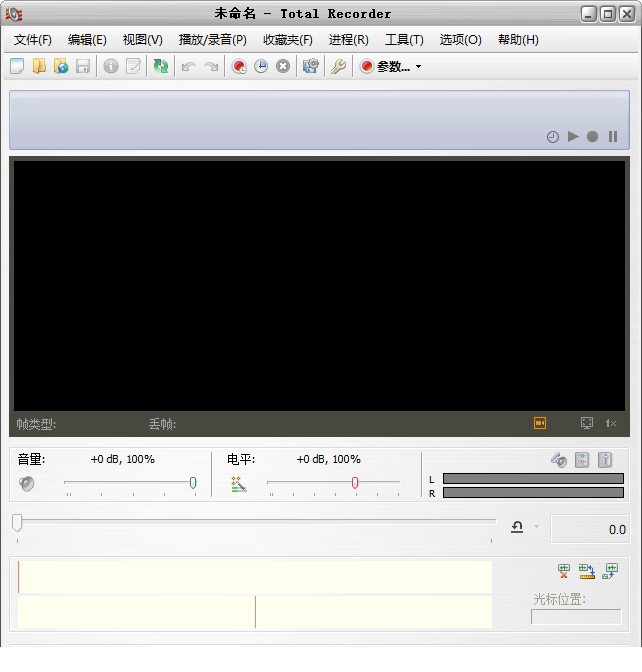This screenshot has height=672, width=642.
Task: Create a new blank recording file
Action: coord(17,66)
